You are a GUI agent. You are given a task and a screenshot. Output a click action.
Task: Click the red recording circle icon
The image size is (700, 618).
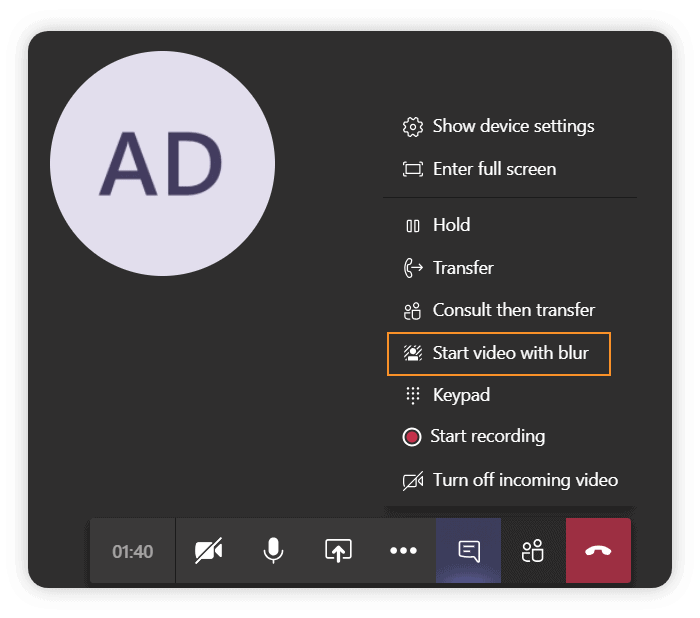[412, 437]
